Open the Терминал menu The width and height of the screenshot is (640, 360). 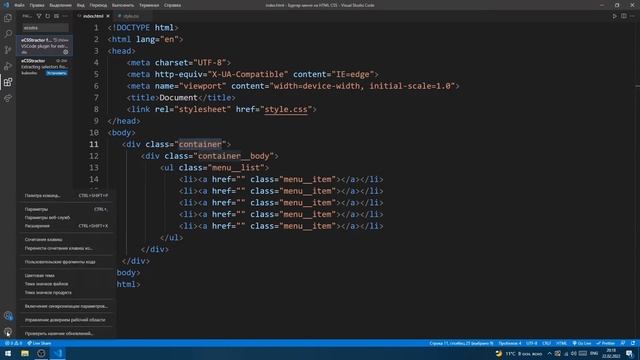[149, 5]
